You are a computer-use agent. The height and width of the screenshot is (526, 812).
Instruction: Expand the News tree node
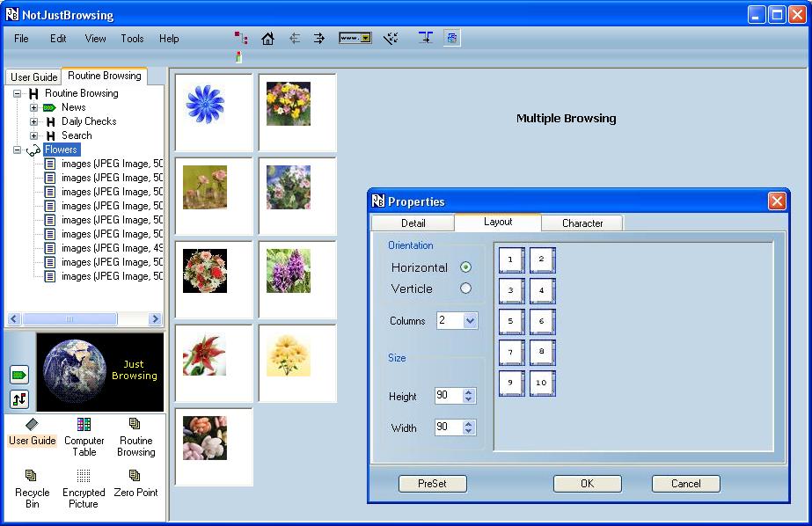coord(34,107)
